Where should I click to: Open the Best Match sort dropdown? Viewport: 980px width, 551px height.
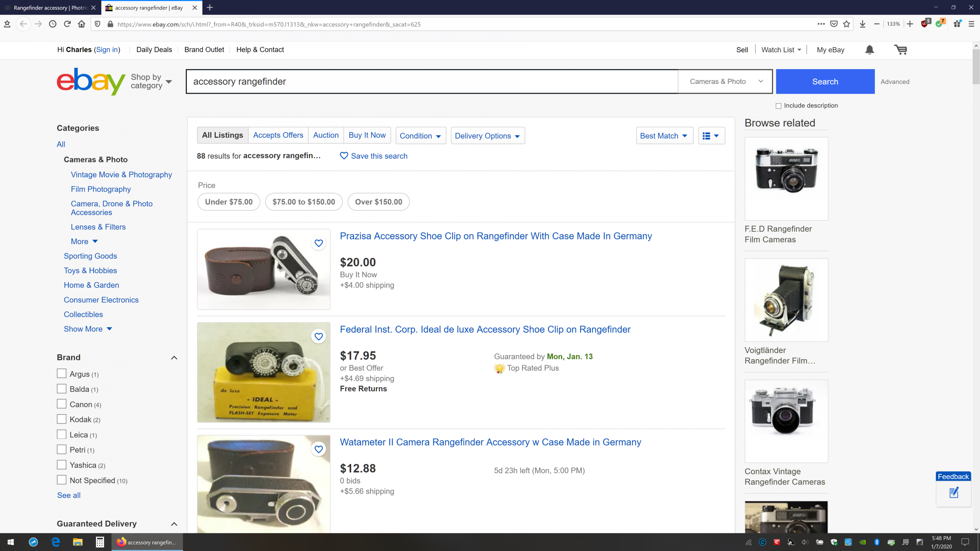tap(664, 136)
